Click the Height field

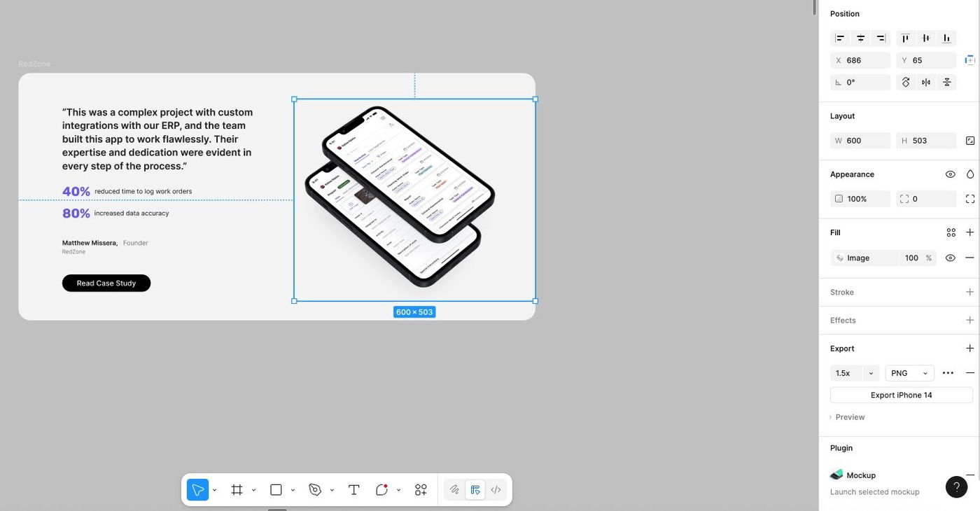click(926, 141)
